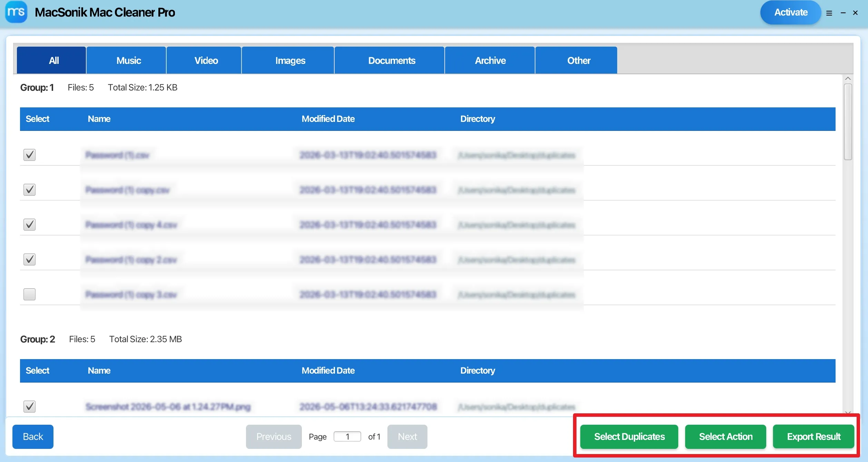Viewport: 868px width, 462px height.
Task: Click 'Total Size: 1.25 KB' text
Action: click(142, 87)
